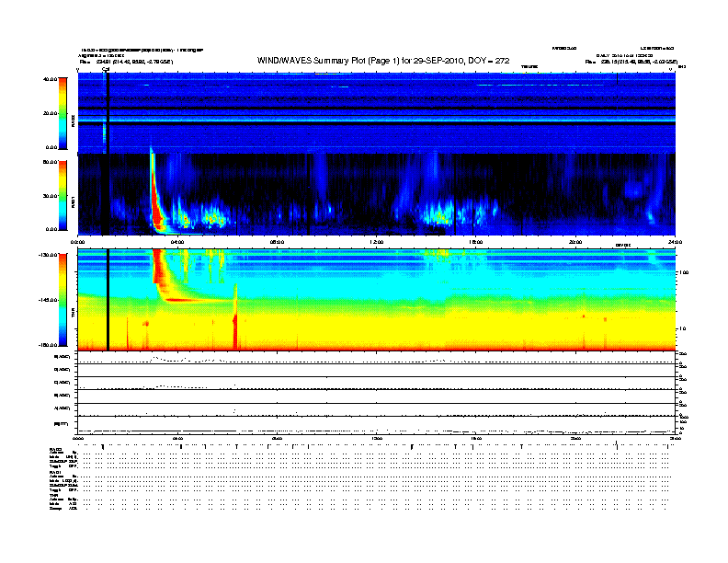
Task: Click the RAD1 vertical axis label
Action: 73,201
